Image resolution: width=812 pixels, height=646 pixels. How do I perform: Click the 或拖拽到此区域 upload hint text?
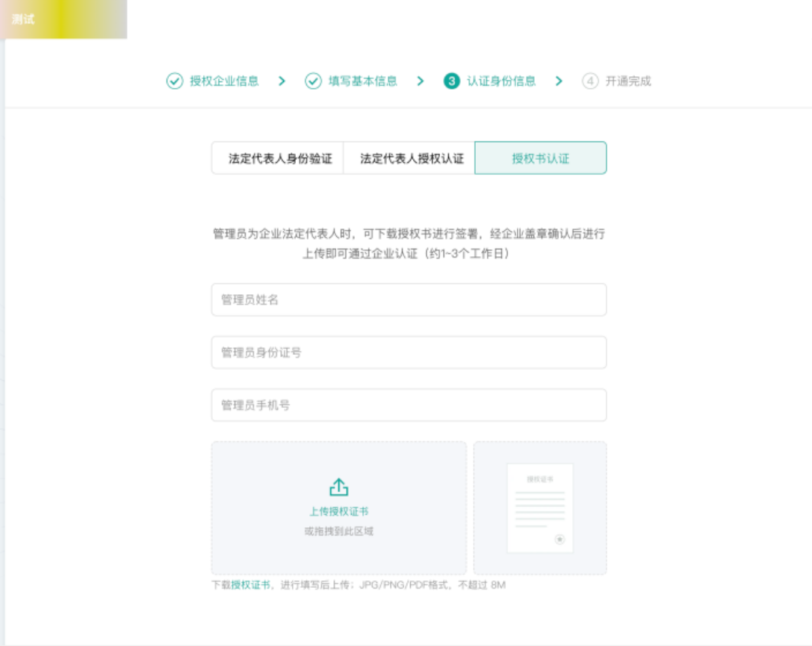tap(338, 531)
